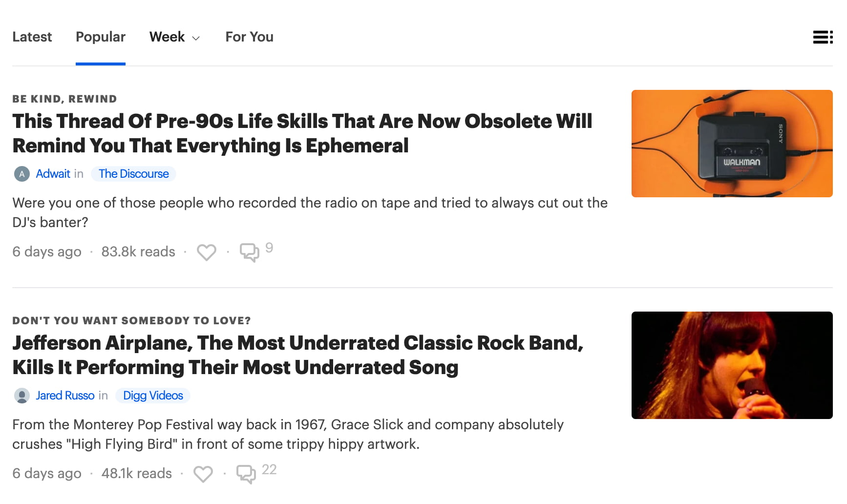The height and width of the screenshot is (504, 847).
Task: Open the Jefferson Airplane headline
Action: [x=298, y=355]
